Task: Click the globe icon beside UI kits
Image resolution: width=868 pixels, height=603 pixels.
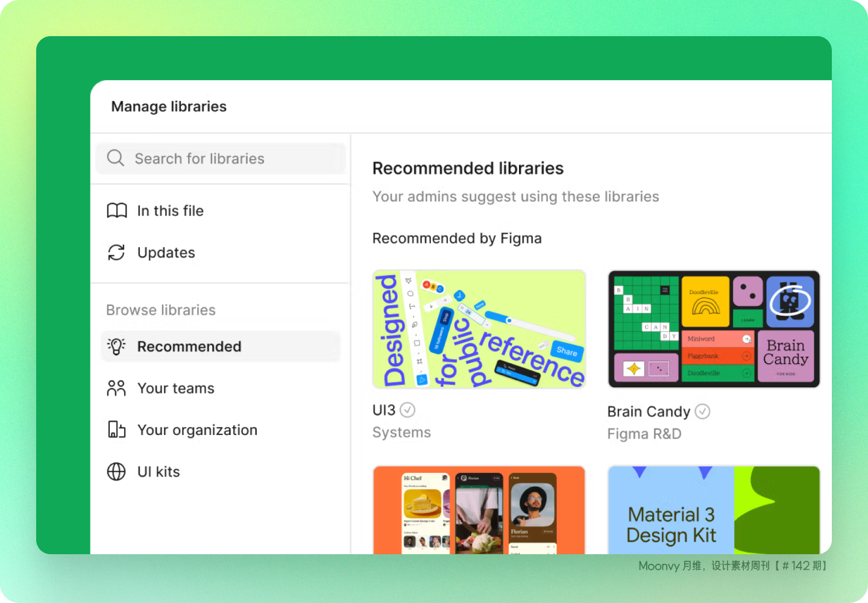Action: point(116,472)
